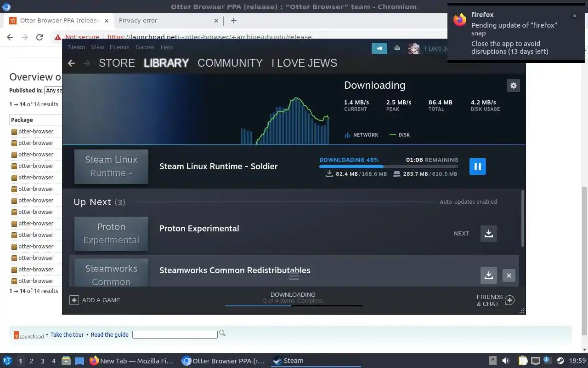588x368 pixels.
Task: Follow the Read the guide link
Action: (x=110, y=334)
